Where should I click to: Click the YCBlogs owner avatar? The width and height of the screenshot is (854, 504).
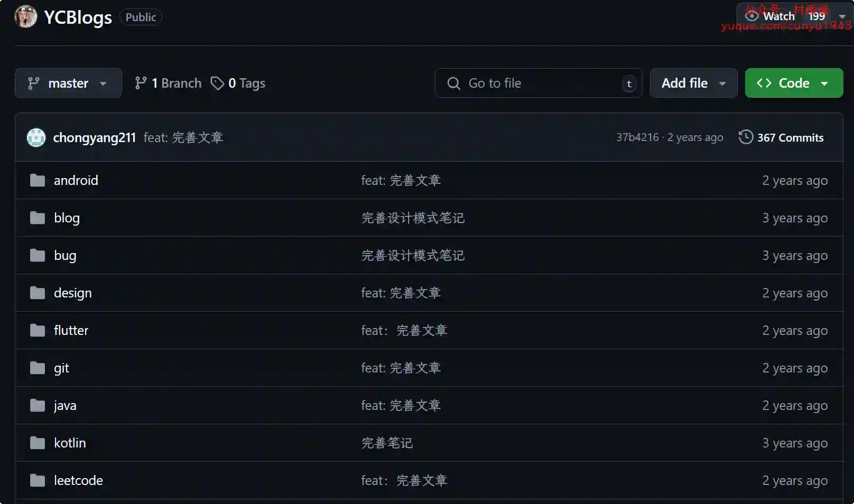click(x=25, y=16)
